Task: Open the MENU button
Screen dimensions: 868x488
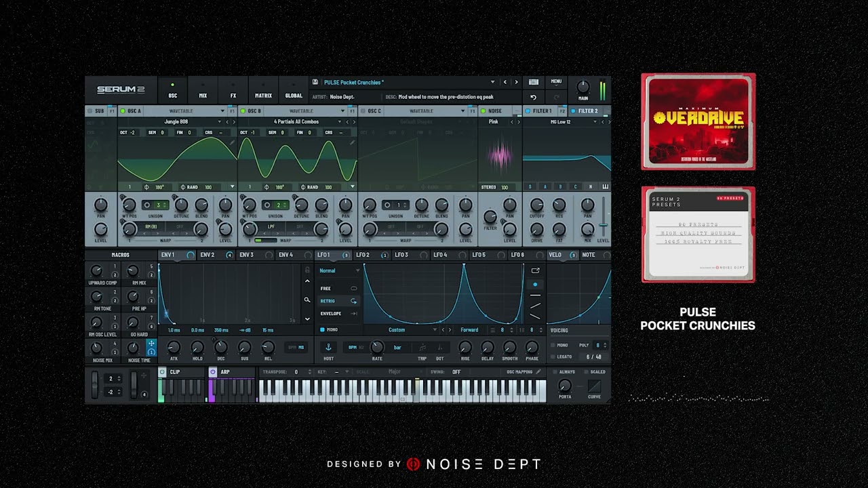Action: click(556, 81)
